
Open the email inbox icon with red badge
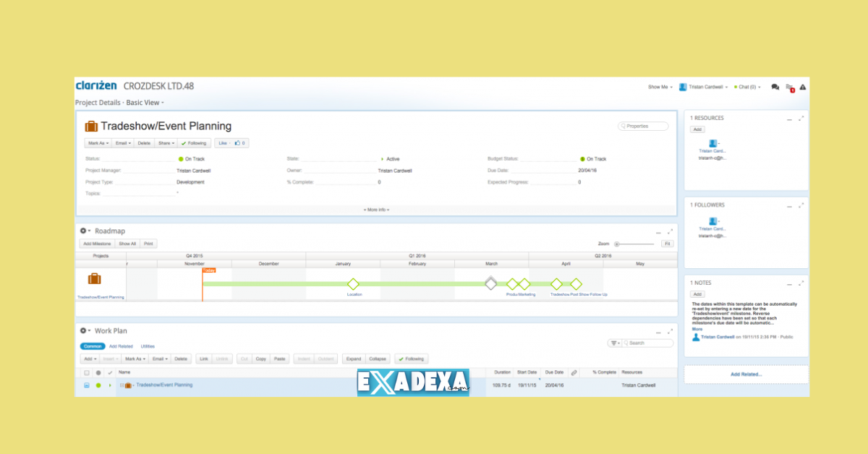pos(788,86)
